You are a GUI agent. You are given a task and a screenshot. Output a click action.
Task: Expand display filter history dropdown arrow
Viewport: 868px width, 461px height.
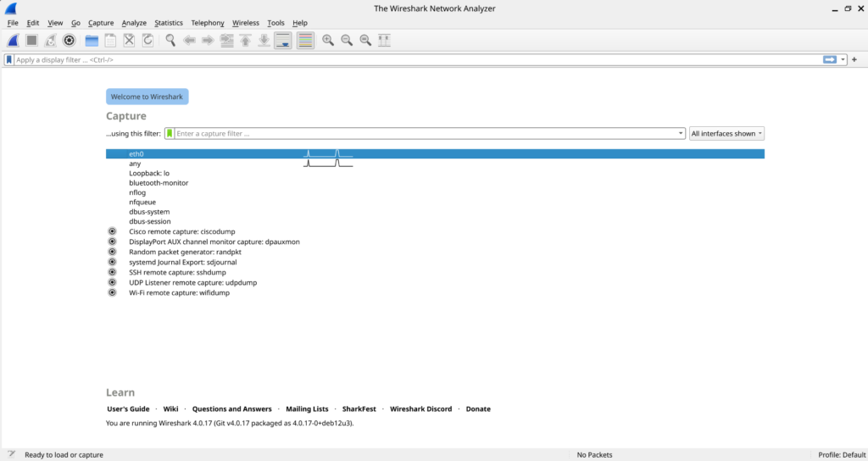pos(843,60)
